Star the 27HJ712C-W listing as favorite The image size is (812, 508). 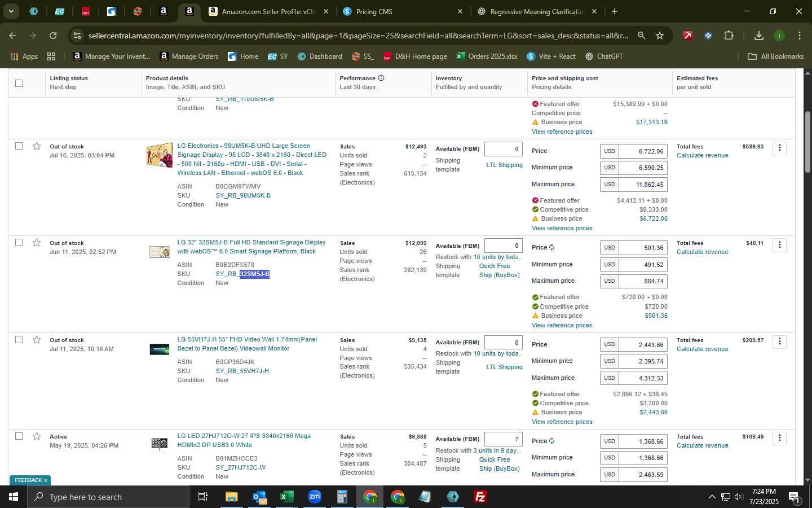point(37,436)
